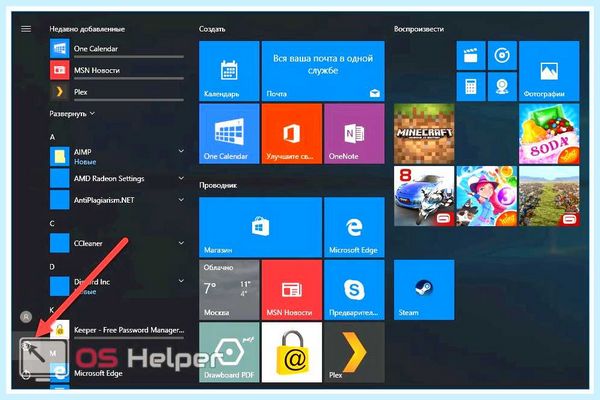Image resolution: width=600 pixels, height=400 pixels.
Task: Click the power button icon
Action: tap(26, 375)
